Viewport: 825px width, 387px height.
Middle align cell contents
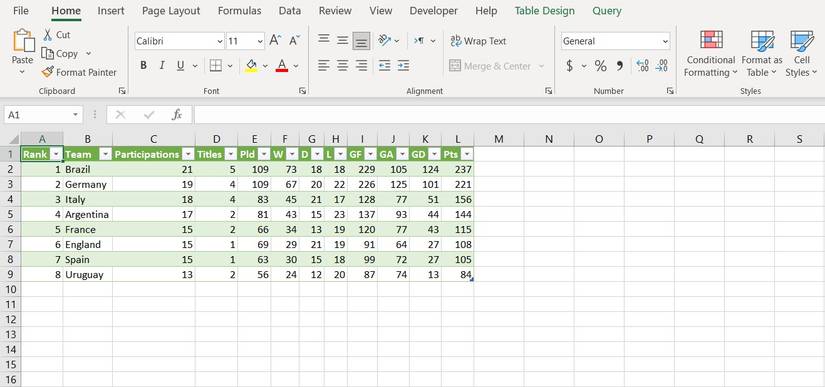(343, 40)
